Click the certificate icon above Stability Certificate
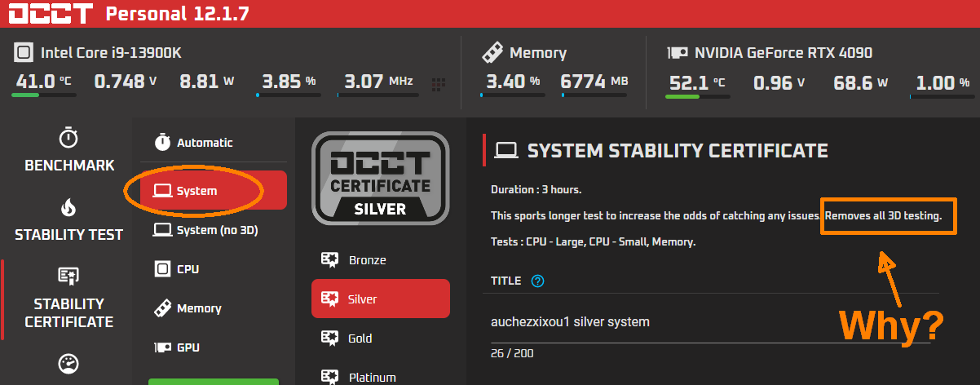 [x=69, y=276]
